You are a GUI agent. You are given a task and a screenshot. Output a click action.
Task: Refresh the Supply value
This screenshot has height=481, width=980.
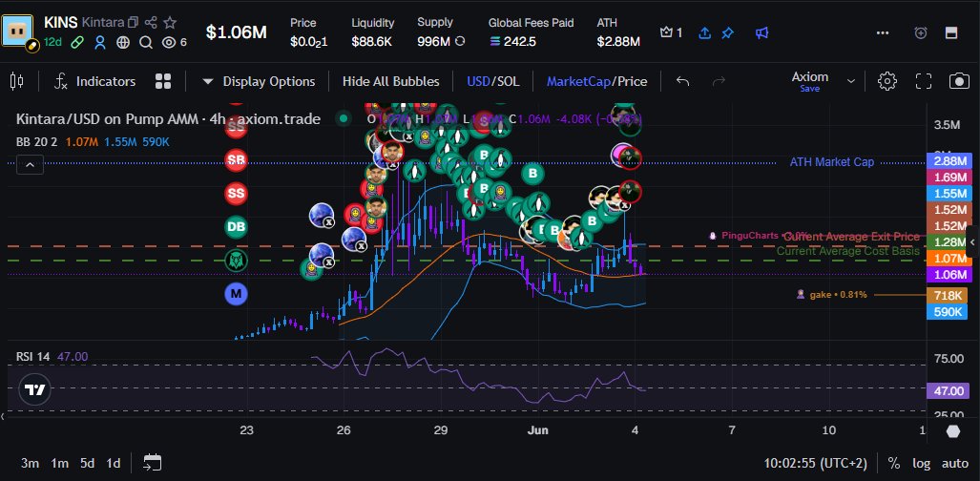pyautogui.click(x=460, y=42)
